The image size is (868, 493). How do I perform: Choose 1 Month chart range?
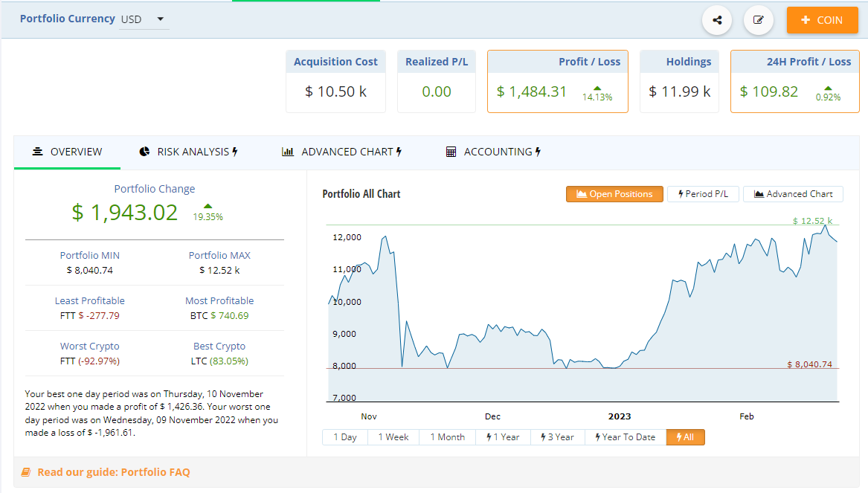[x=447, y=437]
